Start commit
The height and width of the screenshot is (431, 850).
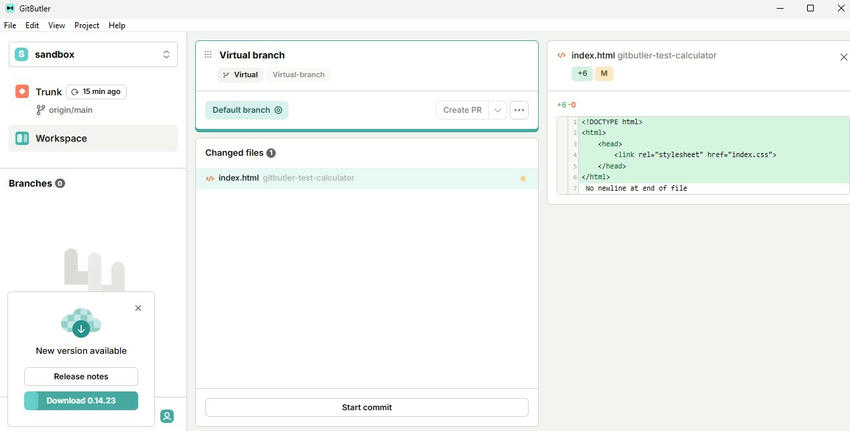point(367,407)
